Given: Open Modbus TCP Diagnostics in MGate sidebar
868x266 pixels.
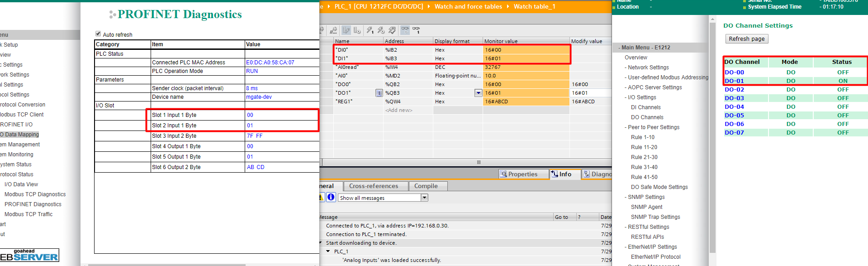Looking at the screenshot, I should (35, 194).
